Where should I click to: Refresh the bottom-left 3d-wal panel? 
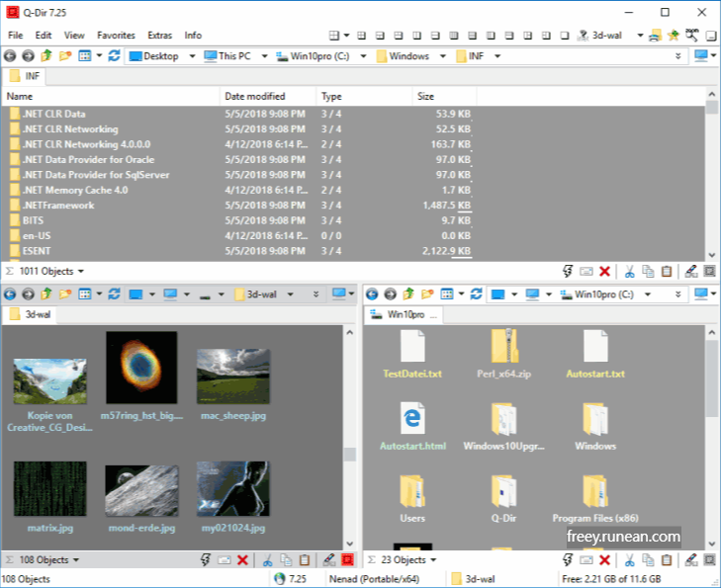coord(114,294)
